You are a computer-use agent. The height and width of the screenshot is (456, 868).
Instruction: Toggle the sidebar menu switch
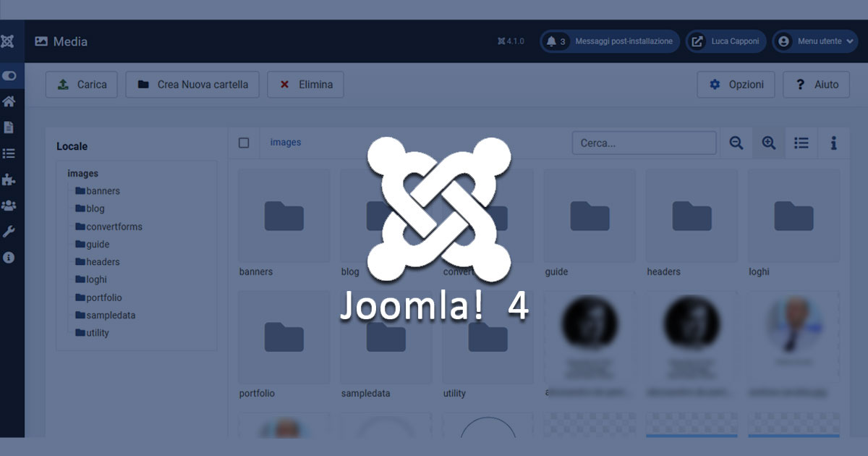click(9, 75)
